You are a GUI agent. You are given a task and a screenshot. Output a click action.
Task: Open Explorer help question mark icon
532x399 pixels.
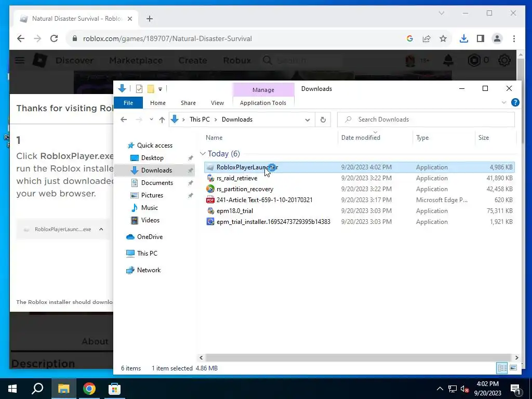click(x=515, y=102)
